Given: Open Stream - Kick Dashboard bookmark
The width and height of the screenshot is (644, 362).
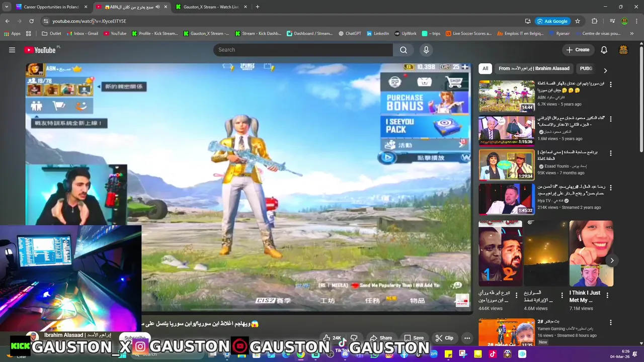Looking at the screenshot, I should pos(258,34).
